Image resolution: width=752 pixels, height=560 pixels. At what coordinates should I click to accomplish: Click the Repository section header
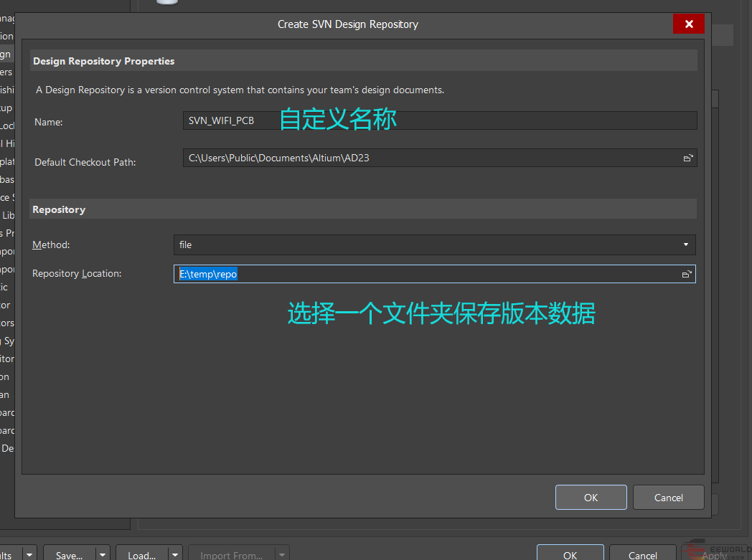coord(363,209)
